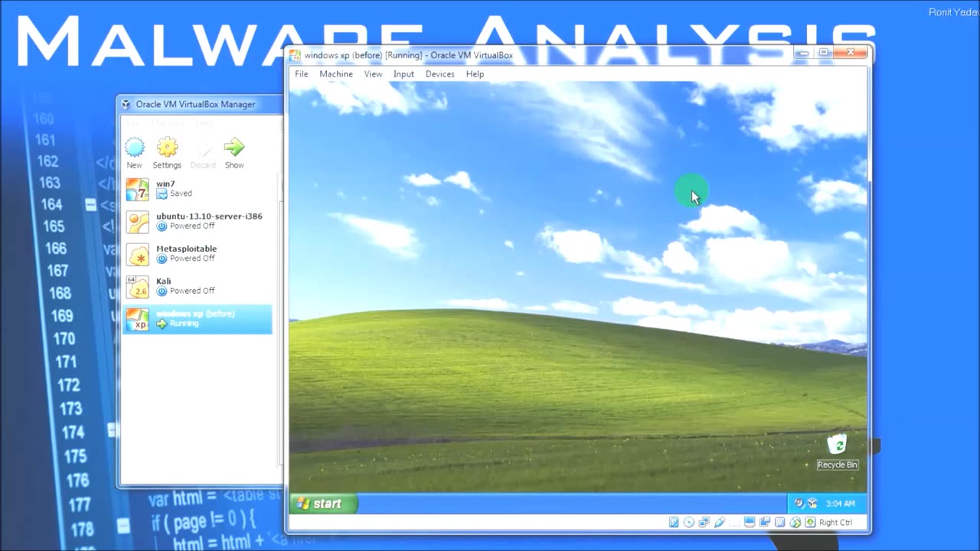980x551 pixels.
Task: Click the Windows XP start button
Action: click(x=323, y=504)
